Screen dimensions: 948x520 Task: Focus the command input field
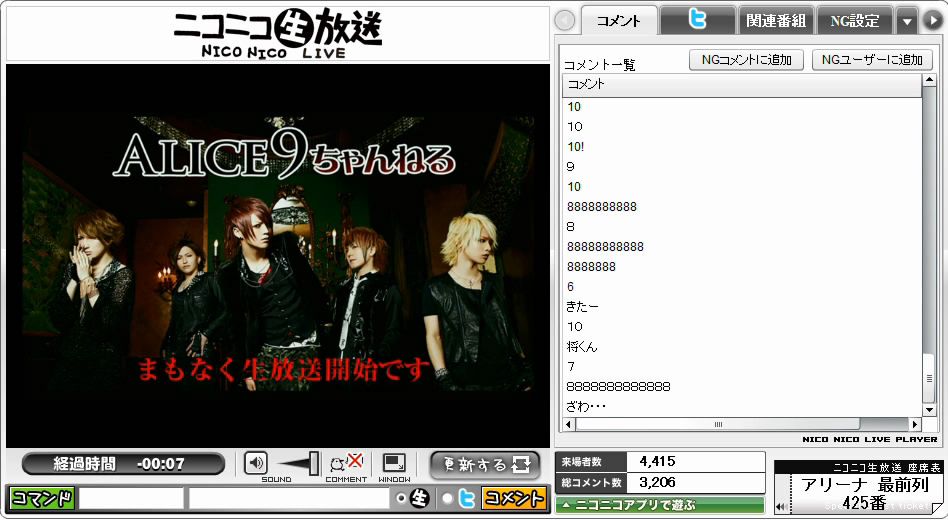click(x=131, y=499)
